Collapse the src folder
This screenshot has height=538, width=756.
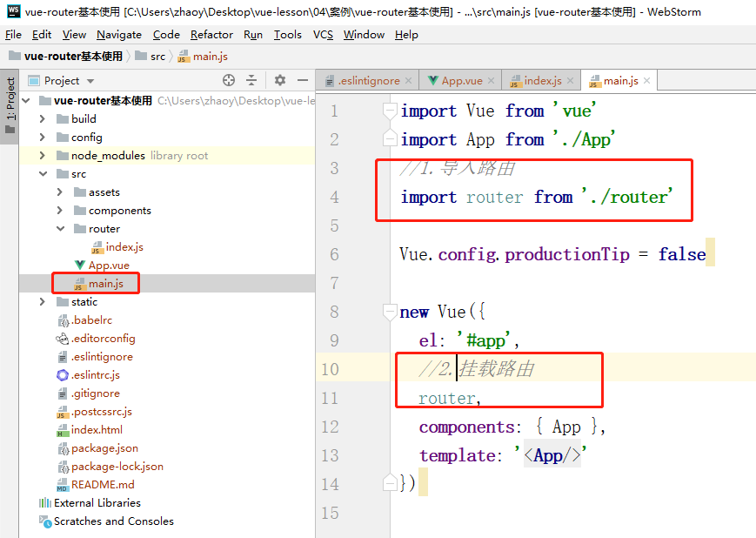[43, 174]
